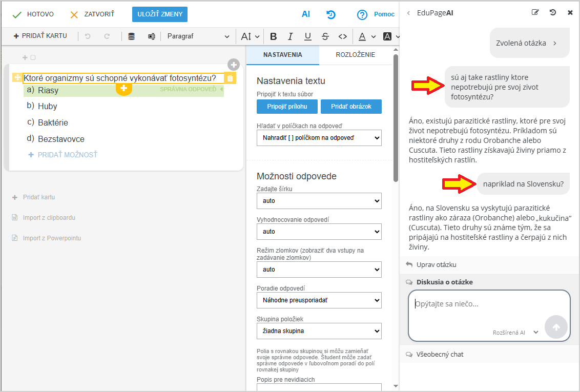Click Pridať obrázok button
Screen dimensions: 580x392
coord(351,107)
